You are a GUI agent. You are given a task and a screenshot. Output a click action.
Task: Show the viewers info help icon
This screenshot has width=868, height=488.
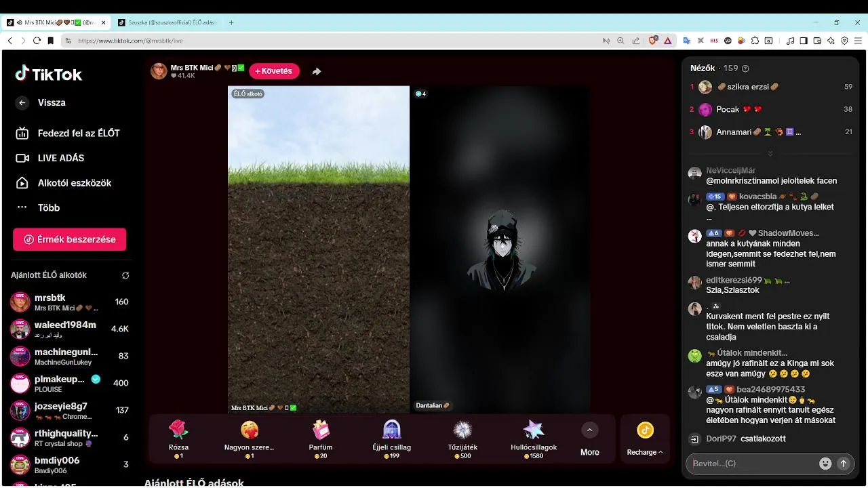pyautogui.click(x=746, y=68)
